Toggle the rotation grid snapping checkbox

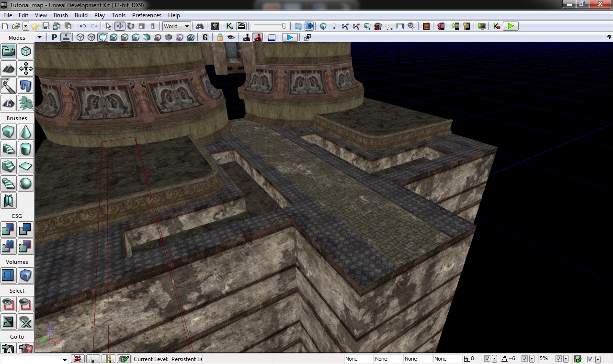tap(524, 359)
